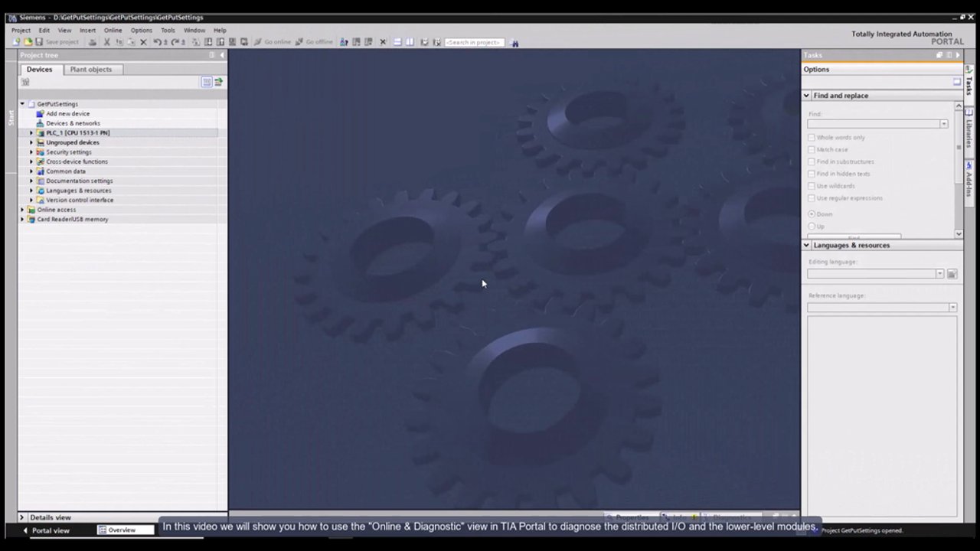The image size is (980, 551).
Task: Open the Online menu
Action: click(113, 31)
